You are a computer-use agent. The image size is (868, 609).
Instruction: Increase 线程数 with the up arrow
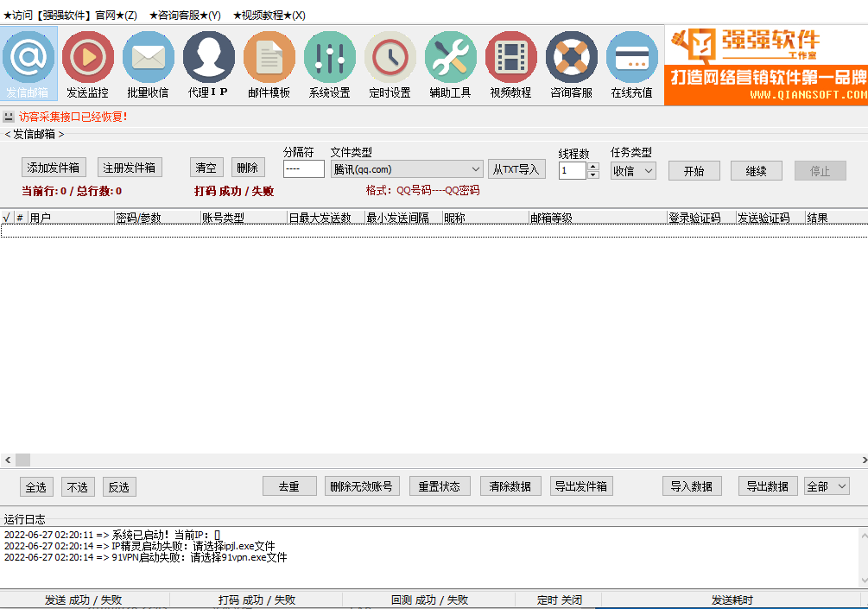592,167
